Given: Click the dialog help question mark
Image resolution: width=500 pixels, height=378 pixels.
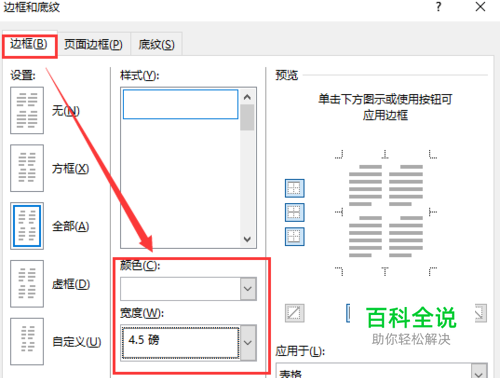Looking at the screenshot, I should 438,7.
